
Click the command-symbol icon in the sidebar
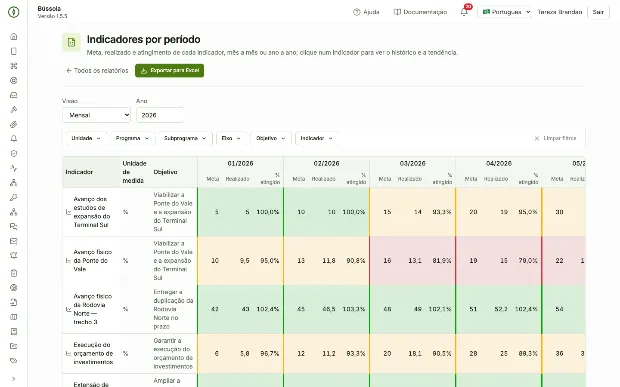tap(13, 66)
